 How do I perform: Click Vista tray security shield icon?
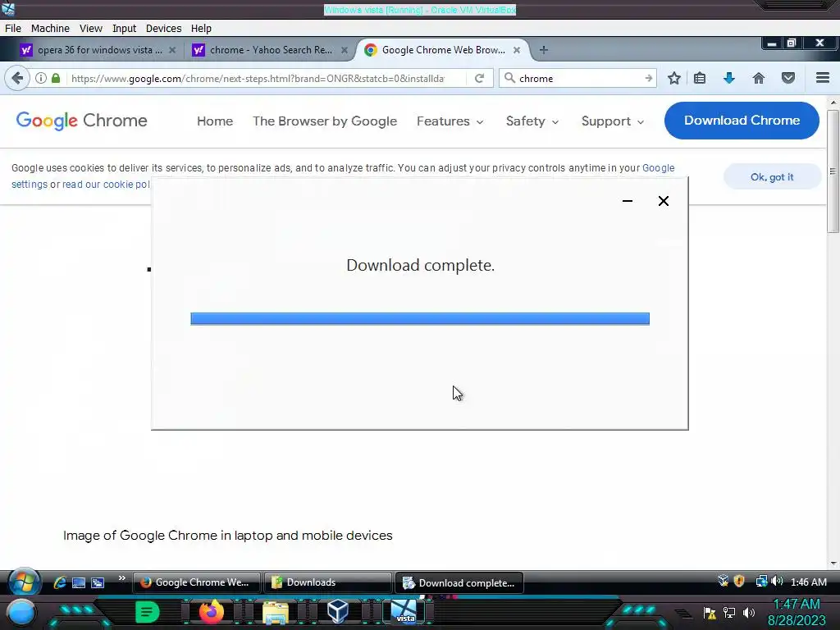pyautogui.click(x=739, y=582)
